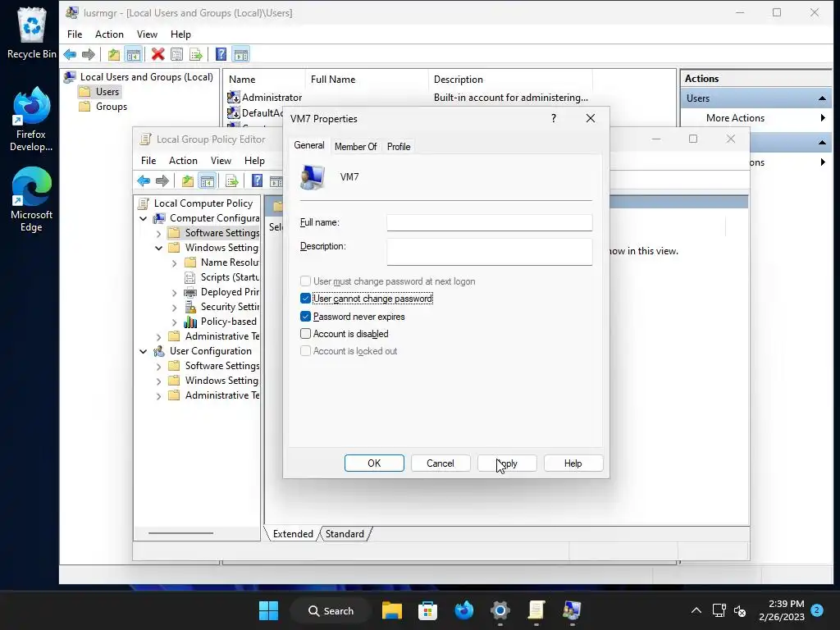
Task: Click Forward arrow in Group Policy Editor toolbar
Action: 162,181
